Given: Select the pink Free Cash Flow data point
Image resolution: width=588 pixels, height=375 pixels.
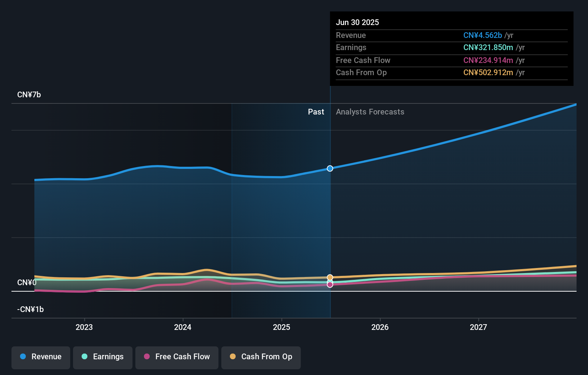Looking at the screenshot, I should [x=330, y=284].
